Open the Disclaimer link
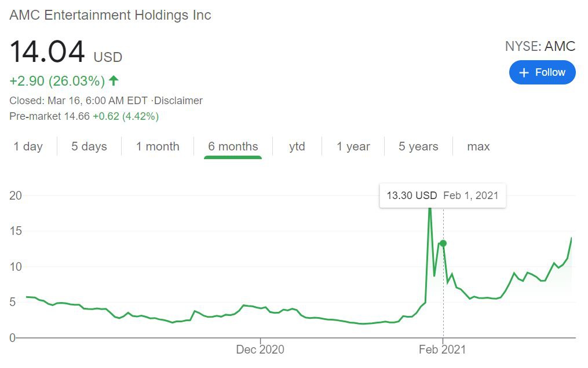Image resolution: width=588 pixels, height=368 pixels. pyautogui.click(x=180, y=101)
